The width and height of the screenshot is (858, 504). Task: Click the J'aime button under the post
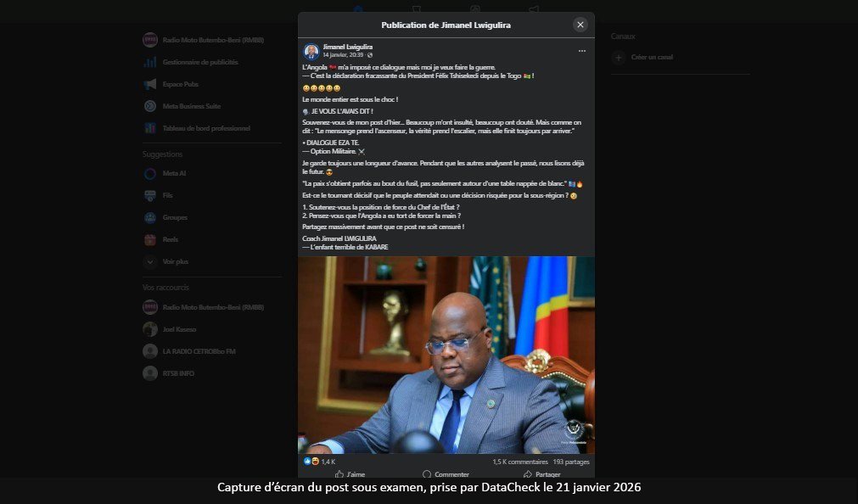pyautogui.click(x=350, y=474)
